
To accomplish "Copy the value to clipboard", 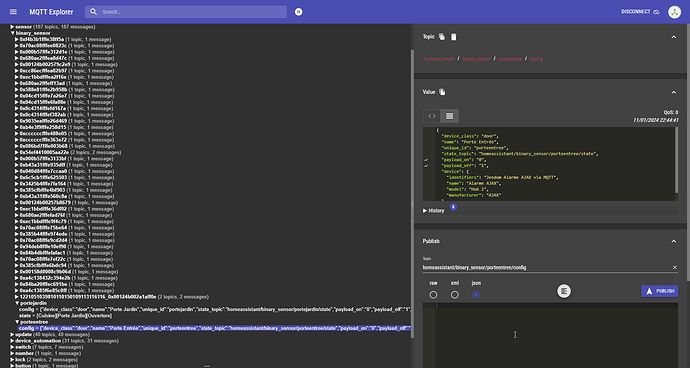I will pos(442,92).
